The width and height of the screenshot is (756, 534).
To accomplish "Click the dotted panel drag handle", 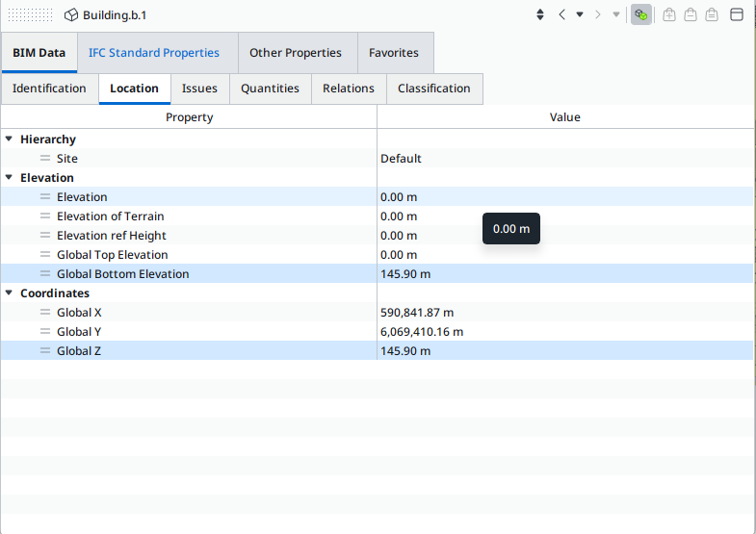I will point(31,15).
